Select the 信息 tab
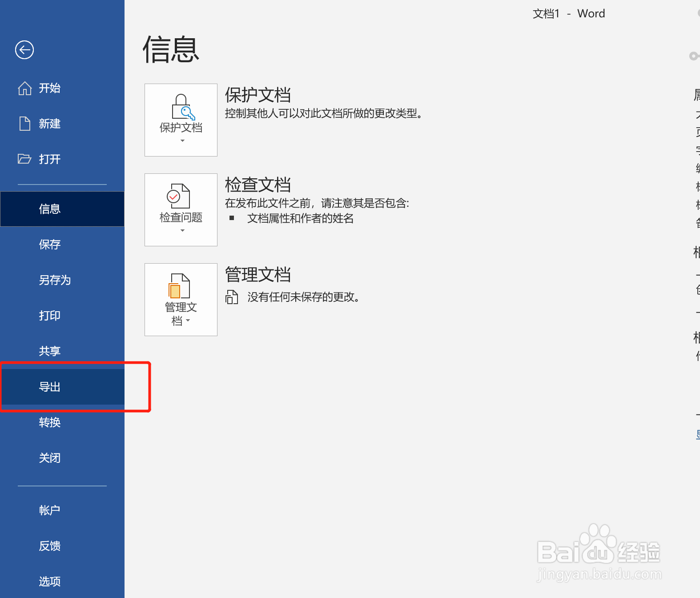The width and height of the screenshot is (700, 598). [x=62, y=209]
